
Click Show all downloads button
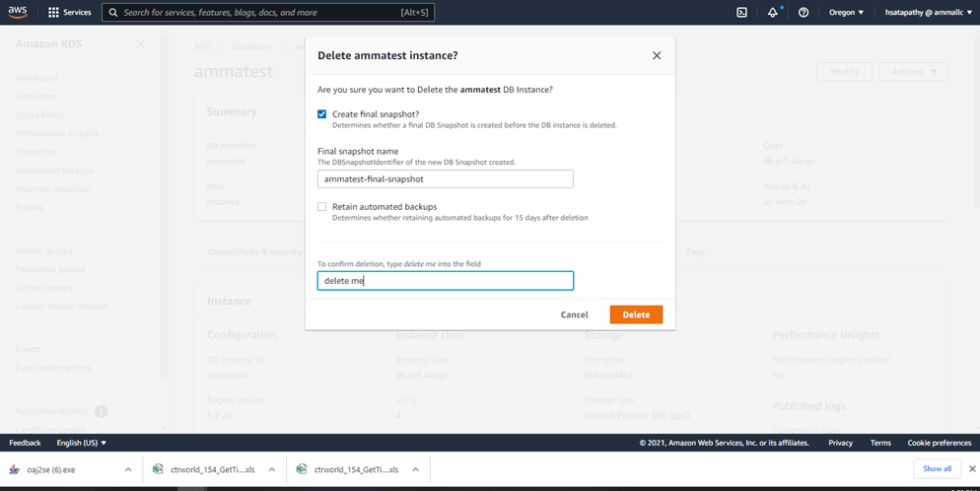(x=936, y=469)
